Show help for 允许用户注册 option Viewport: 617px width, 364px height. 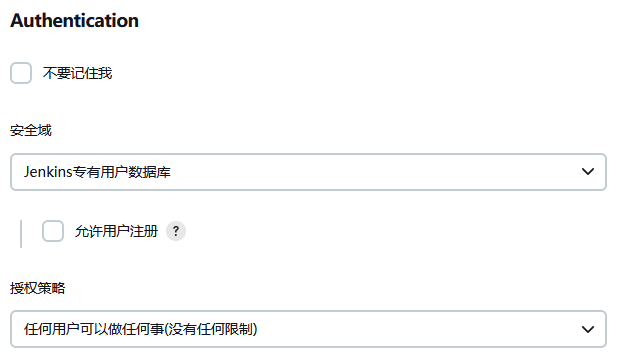point(175,231)
